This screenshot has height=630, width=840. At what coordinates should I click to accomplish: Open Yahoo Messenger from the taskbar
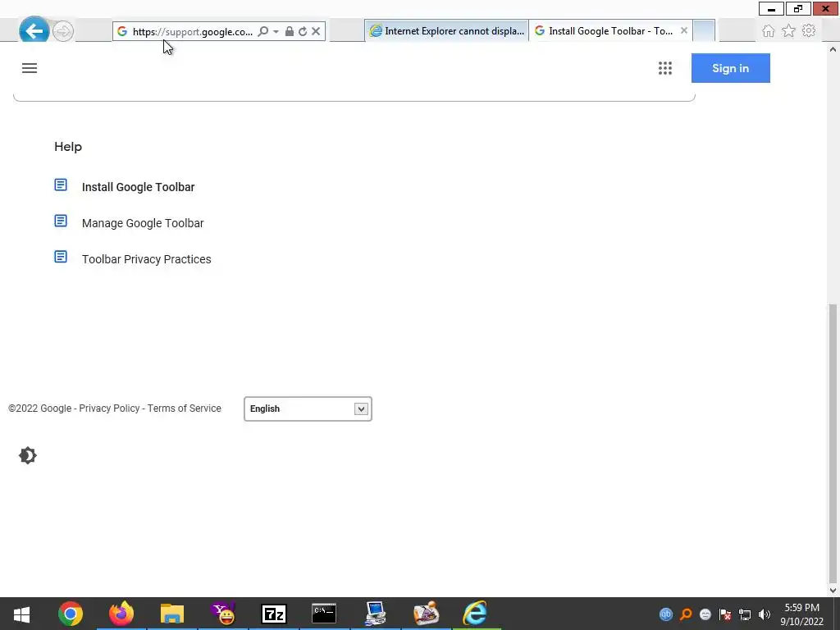click(223, 614)
